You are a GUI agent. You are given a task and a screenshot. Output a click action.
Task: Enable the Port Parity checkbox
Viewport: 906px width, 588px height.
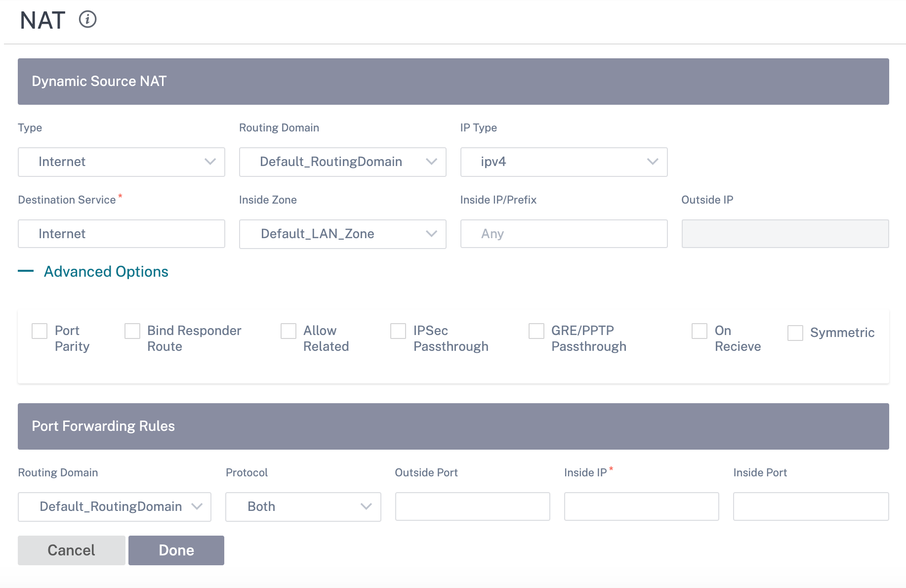pyautogui.click(x=40, y=331)
